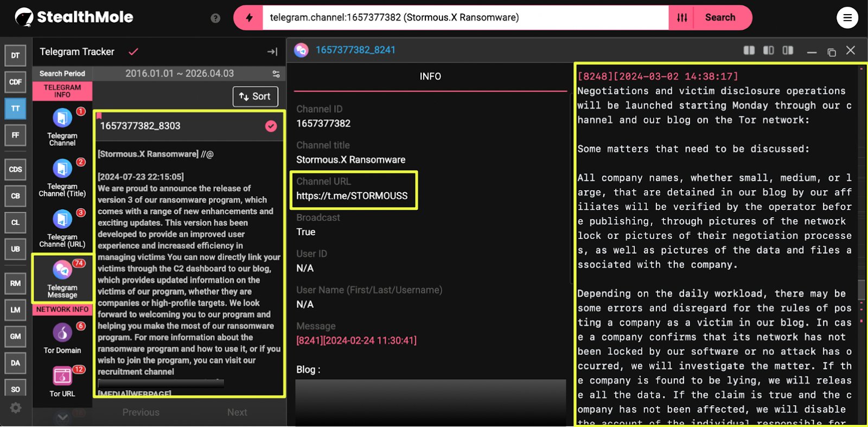Collapse the Telegram Tracker panel arrow
The image size is (868, 427).
click(272, 52)
